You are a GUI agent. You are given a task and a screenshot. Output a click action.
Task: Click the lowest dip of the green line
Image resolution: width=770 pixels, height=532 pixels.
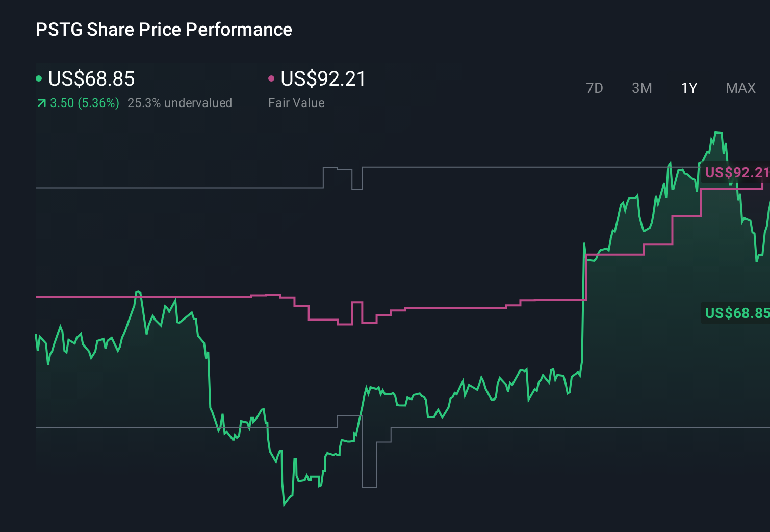284,504
